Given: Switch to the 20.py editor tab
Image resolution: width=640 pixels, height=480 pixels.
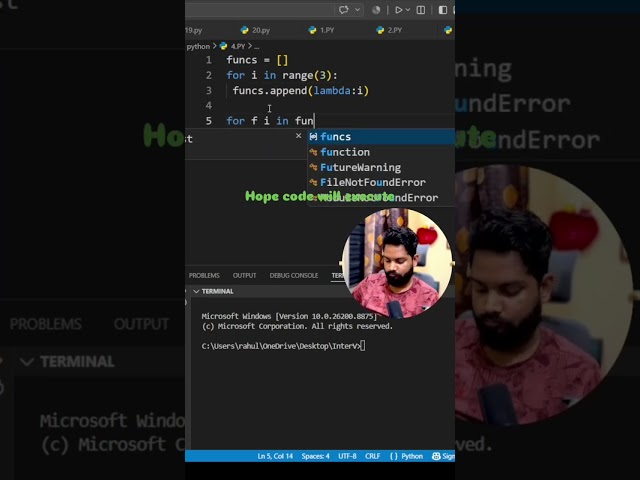Looking at the screenshot, I should [256, 30].
